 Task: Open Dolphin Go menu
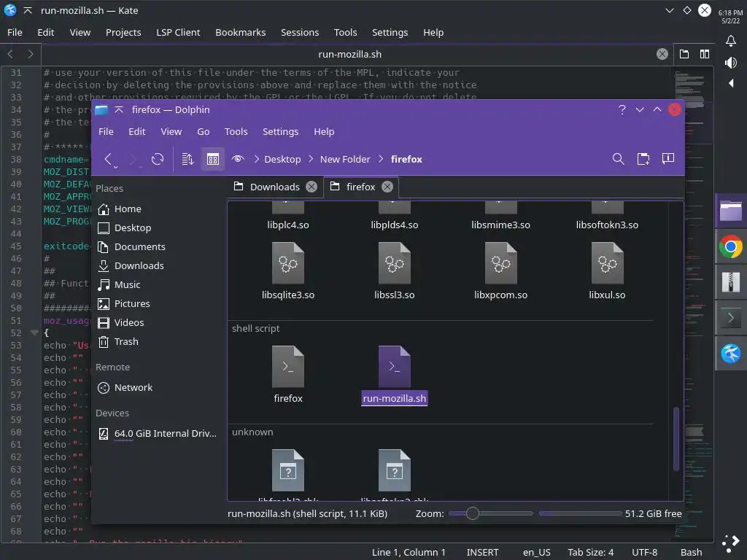click(204, 131)
